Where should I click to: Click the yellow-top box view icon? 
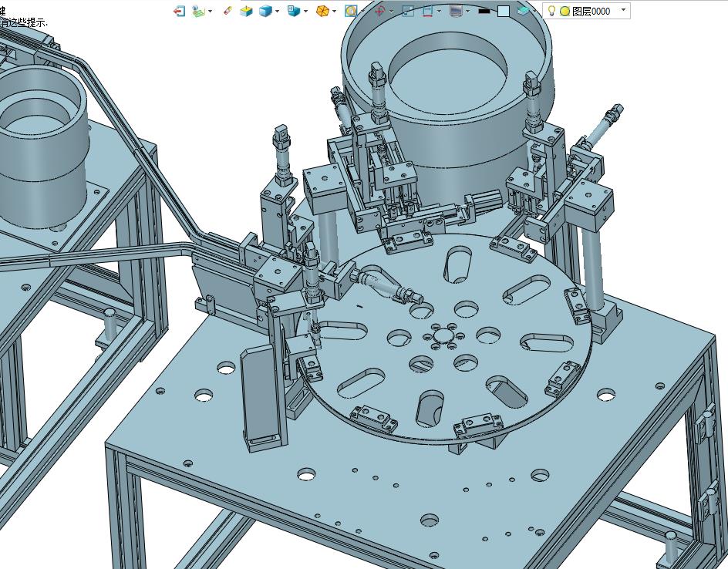[x=246, y=11]
